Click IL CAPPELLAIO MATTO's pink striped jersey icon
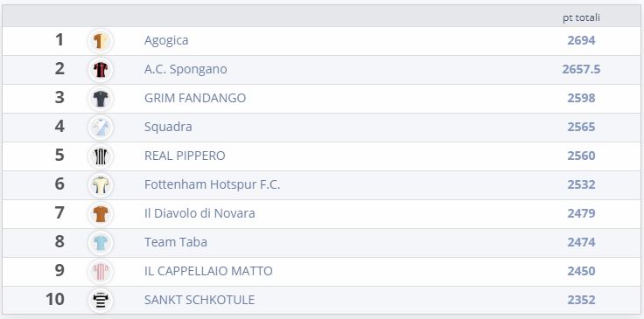Screen dimensions: 644x319 tap(101, 272)
